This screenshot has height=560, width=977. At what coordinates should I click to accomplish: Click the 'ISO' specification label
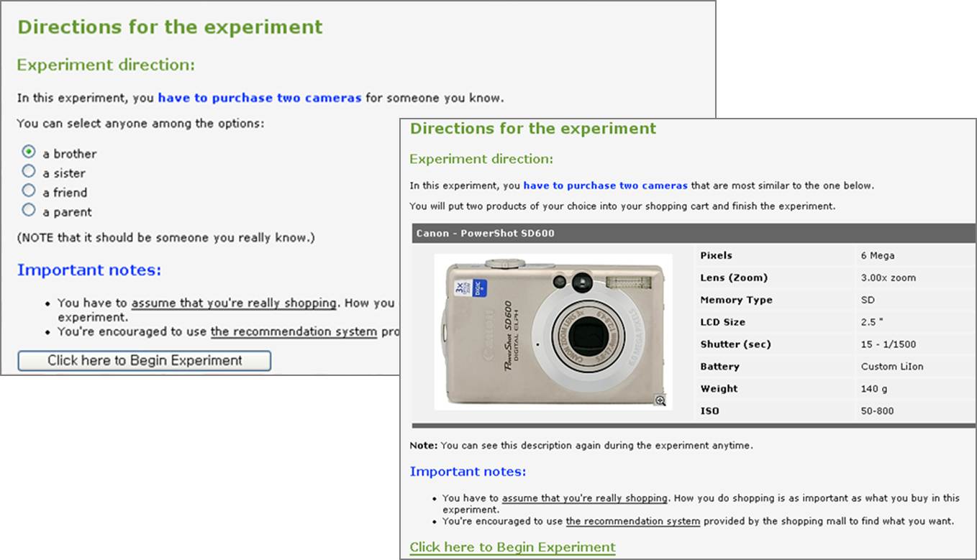(x=709, y=411)
